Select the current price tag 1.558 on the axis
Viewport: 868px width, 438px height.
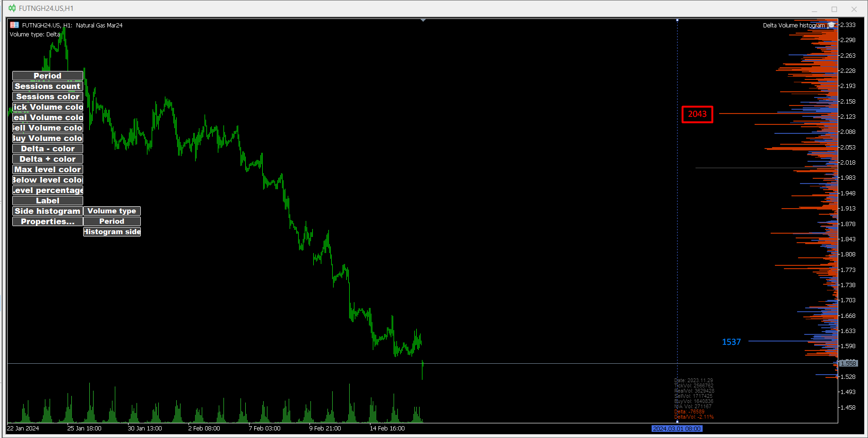click(x=849, y=363)
